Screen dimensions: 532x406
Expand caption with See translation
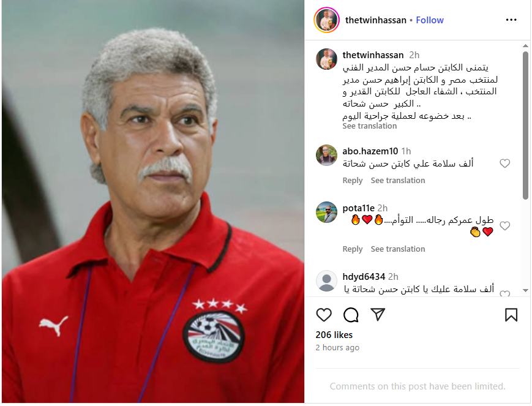[x=370, y=126]
